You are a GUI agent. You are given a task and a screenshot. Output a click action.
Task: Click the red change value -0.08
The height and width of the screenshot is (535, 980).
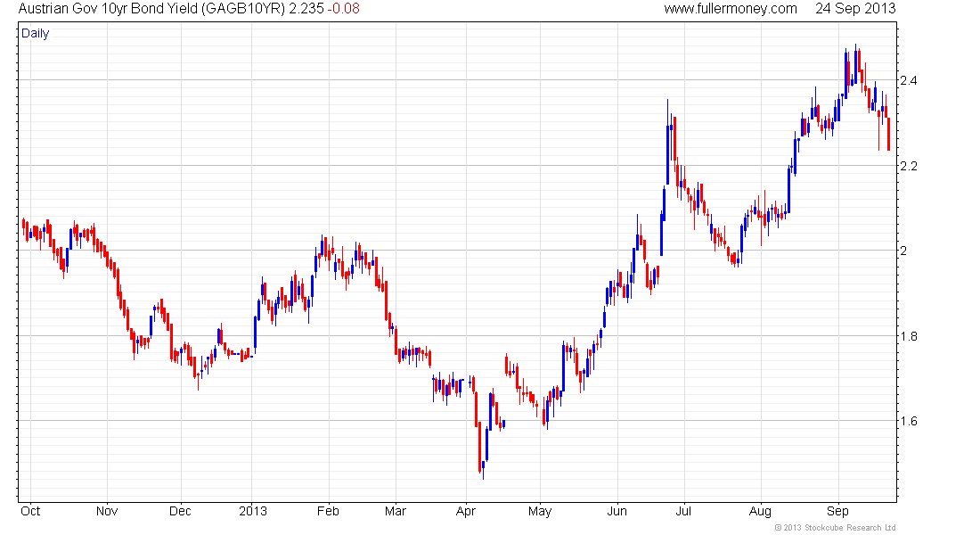point(344,9)
